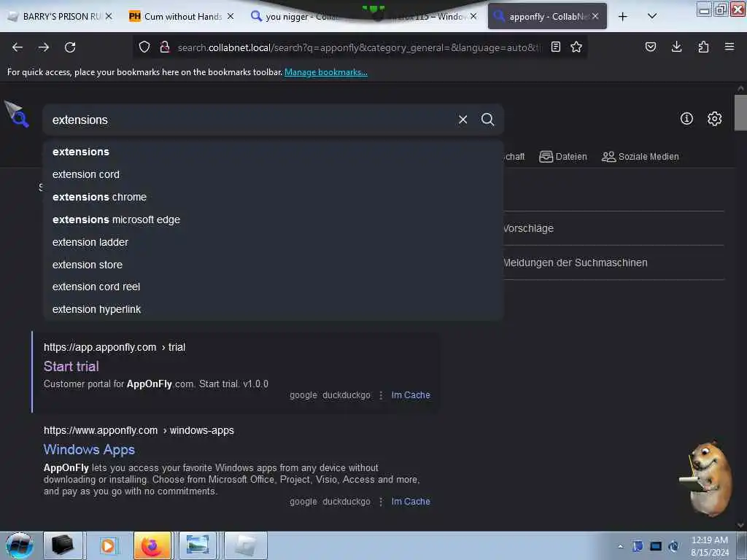Open the Start trial result

(71, 366)
